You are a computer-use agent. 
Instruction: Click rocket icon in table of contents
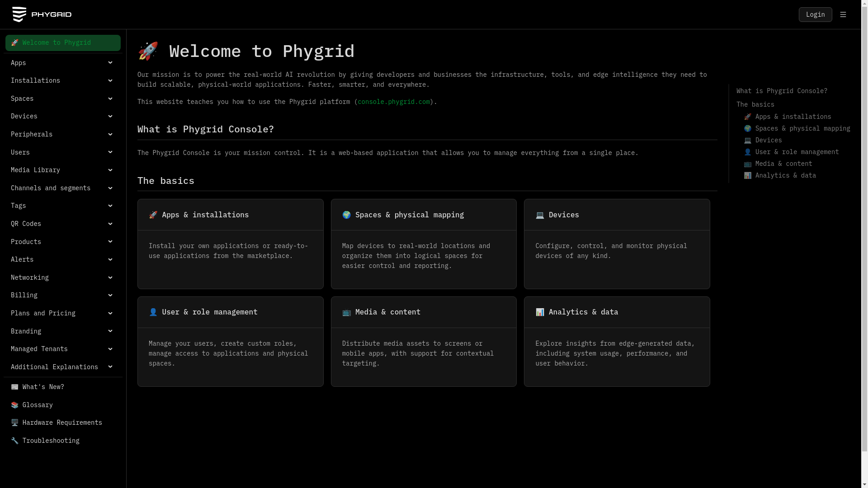(x=748, y=117)
